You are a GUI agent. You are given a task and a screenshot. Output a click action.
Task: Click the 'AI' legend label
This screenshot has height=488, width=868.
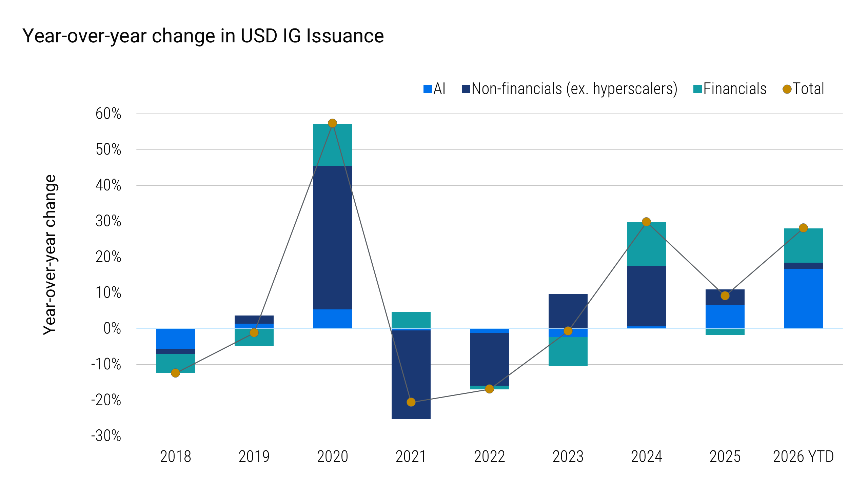[x=439, y=89]
